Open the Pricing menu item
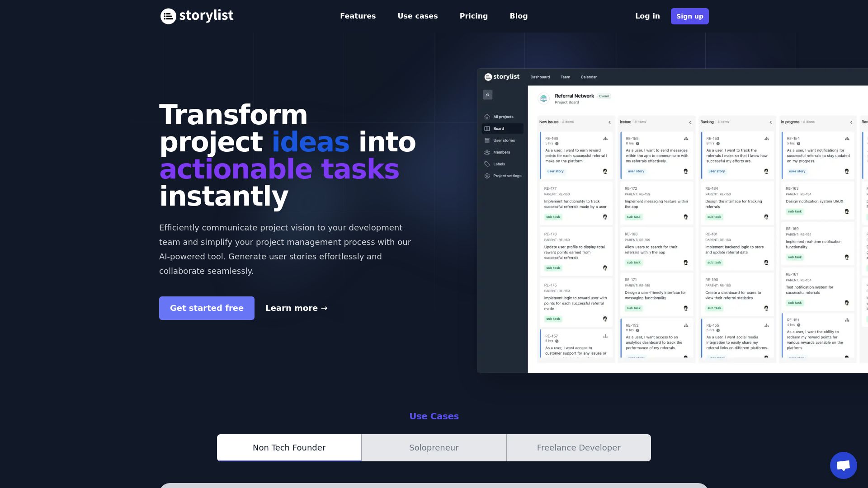Viewport: 868px width, 488px height. 473,16
